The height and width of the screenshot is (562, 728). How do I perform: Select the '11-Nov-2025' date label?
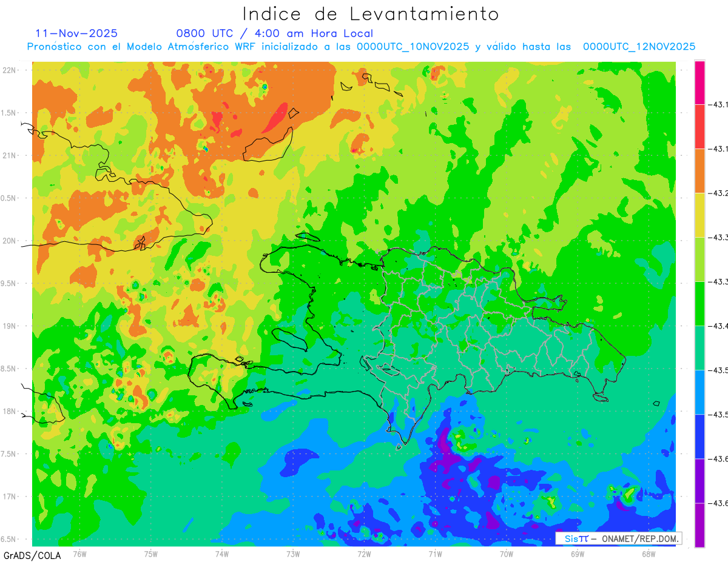coord(77,33)
